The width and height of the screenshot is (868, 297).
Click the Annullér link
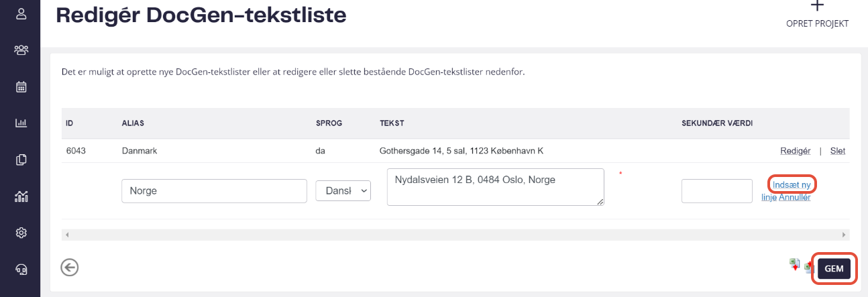coord(795,197)
